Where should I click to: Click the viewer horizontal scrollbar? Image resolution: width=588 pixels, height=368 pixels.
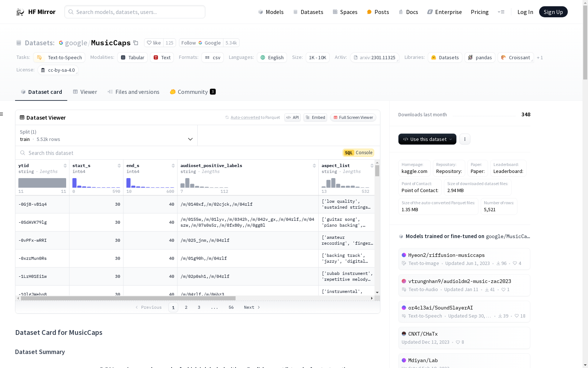(x=128, y=298)
